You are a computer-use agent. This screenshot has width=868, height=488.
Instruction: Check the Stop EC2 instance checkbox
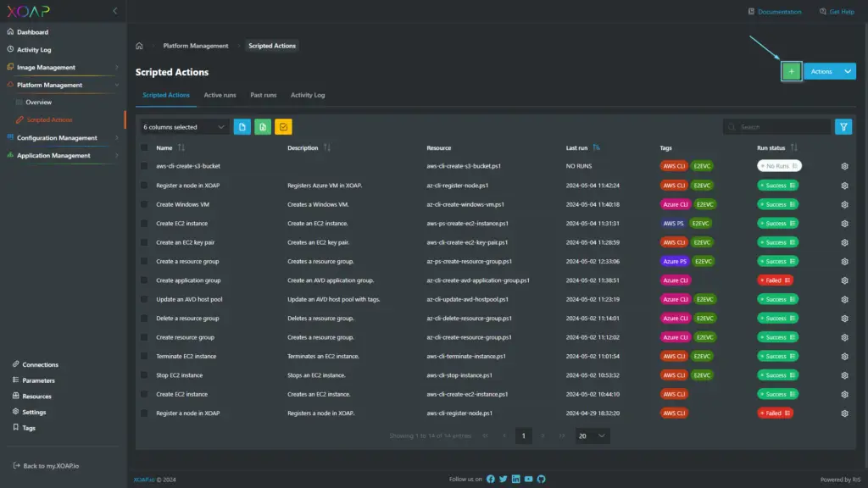(x=144, y=375)
